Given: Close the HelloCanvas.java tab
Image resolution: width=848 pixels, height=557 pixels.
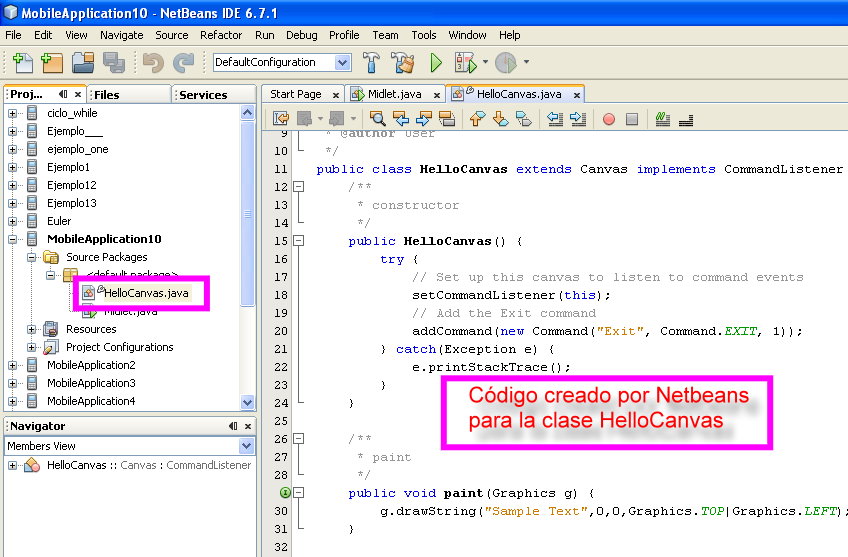Looking at the screenshot, I should [x=577, y=95].
